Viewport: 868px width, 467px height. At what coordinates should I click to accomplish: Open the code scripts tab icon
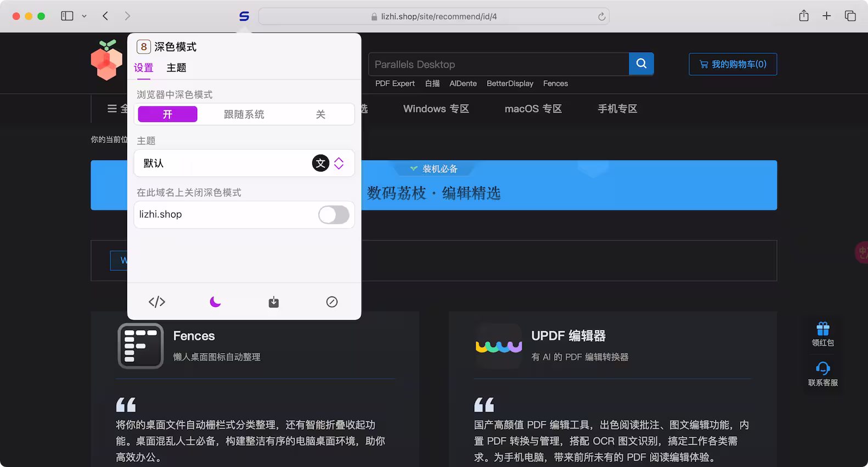[x=157, y=302]
